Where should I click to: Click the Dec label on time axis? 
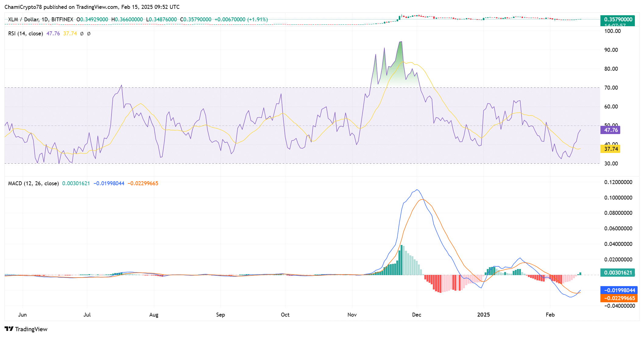pos(416,314)
